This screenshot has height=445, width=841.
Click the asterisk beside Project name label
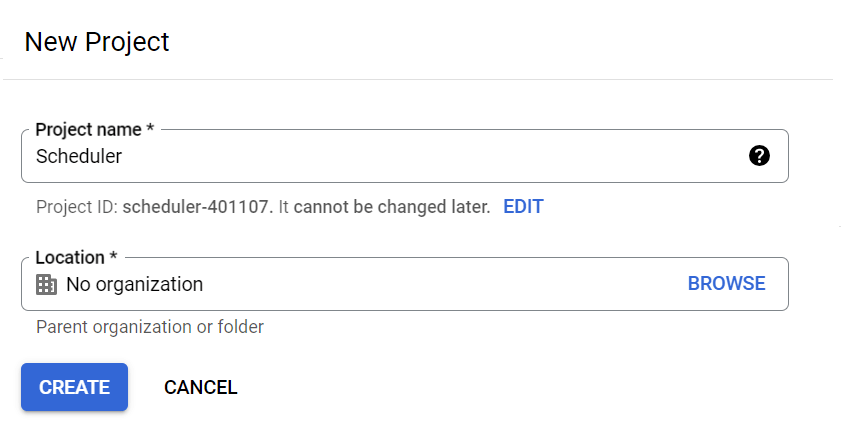point(150,130)
